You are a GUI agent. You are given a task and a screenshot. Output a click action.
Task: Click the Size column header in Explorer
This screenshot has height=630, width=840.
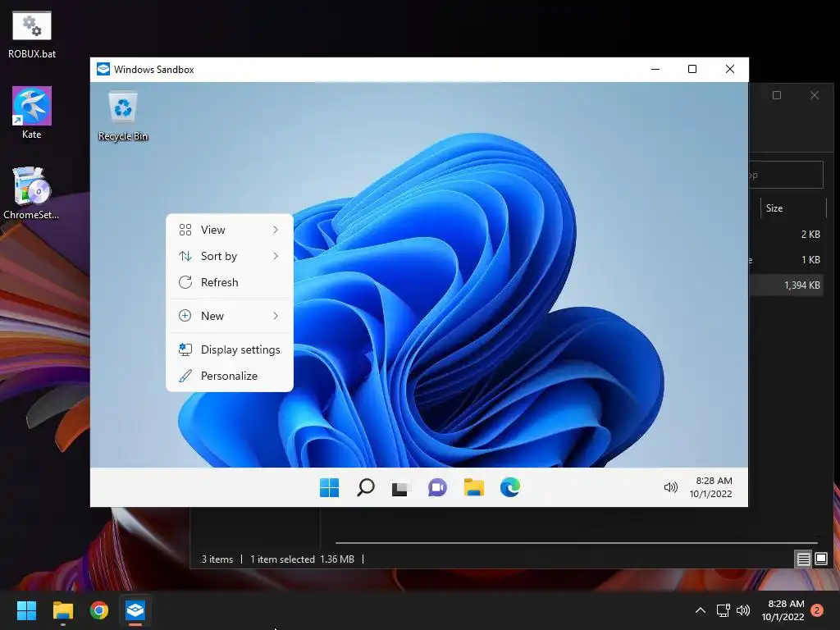(793, 208)
